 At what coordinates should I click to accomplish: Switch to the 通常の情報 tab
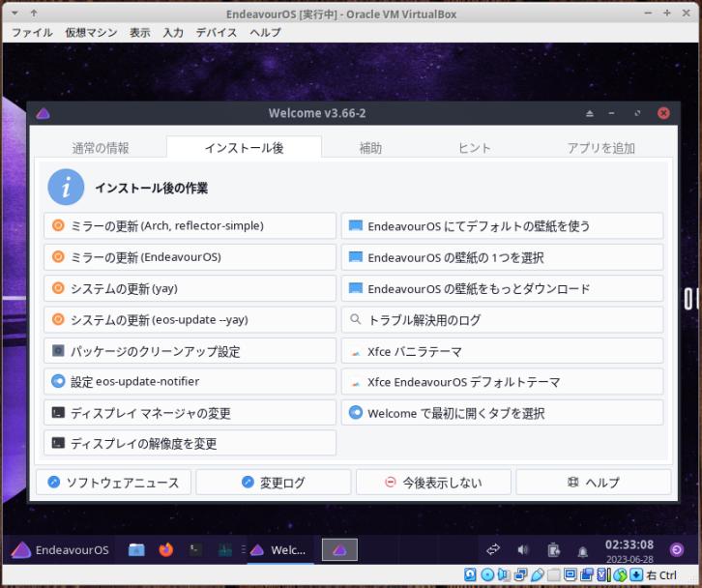101,148
